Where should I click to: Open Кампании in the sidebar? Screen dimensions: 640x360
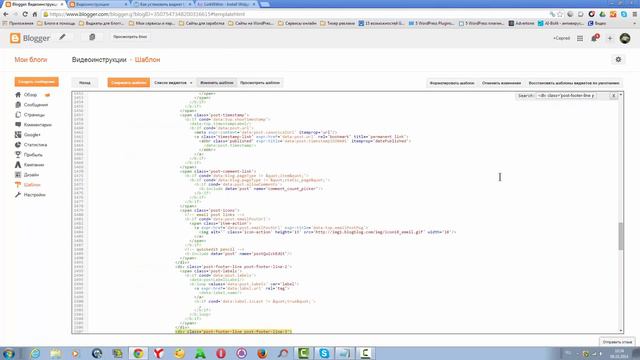point(33,164)
